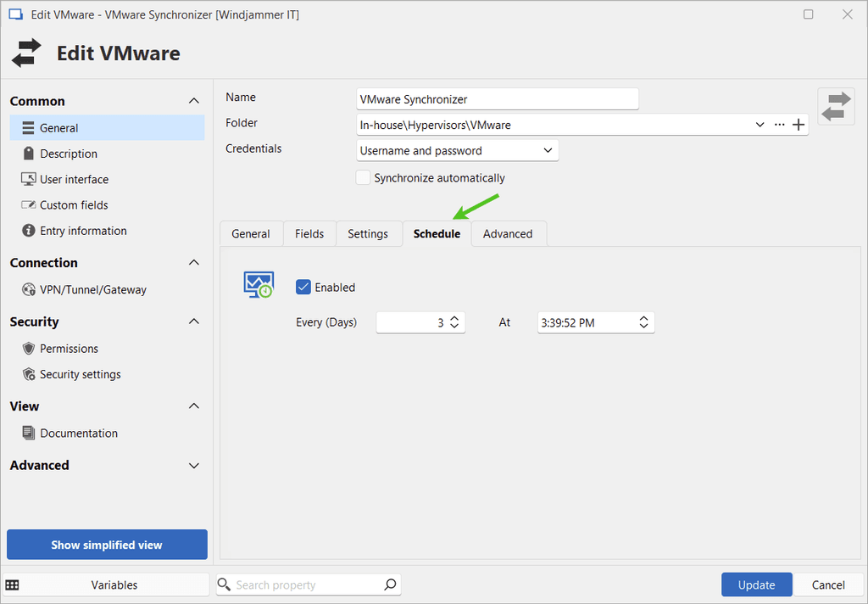Expand the Advanced section in sidebar
The height and width of the screenshot is (604, 868).
[x=193, y=465]
